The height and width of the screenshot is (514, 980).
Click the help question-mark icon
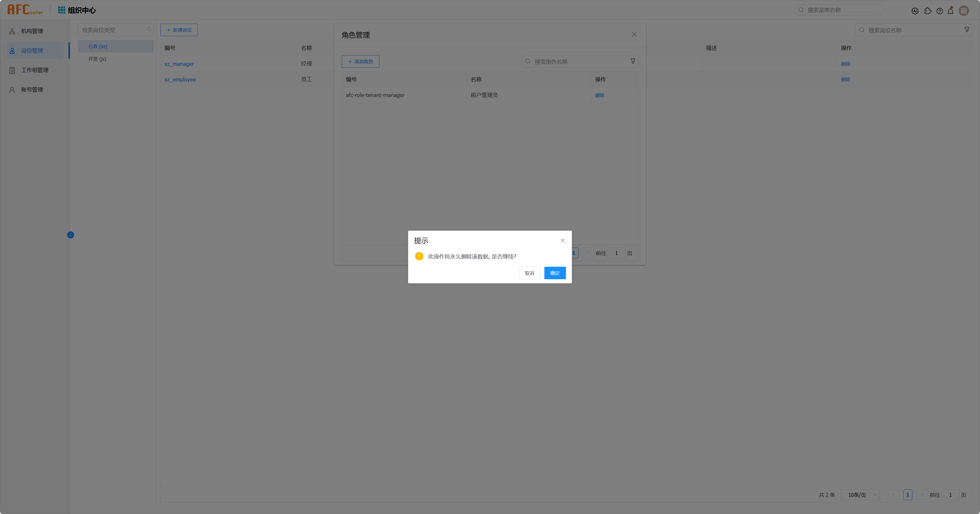(x=940, y=11)
